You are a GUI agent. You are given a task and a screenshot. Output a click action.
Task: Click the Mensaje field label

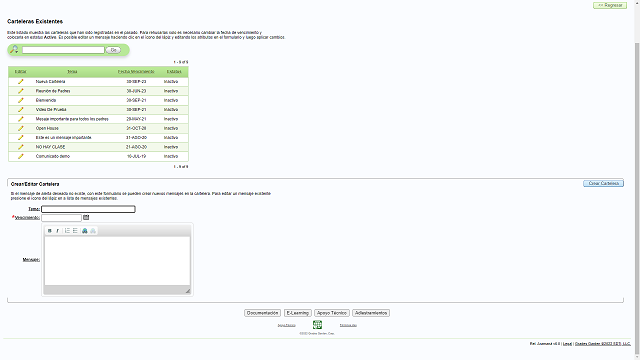click(31, 260)
